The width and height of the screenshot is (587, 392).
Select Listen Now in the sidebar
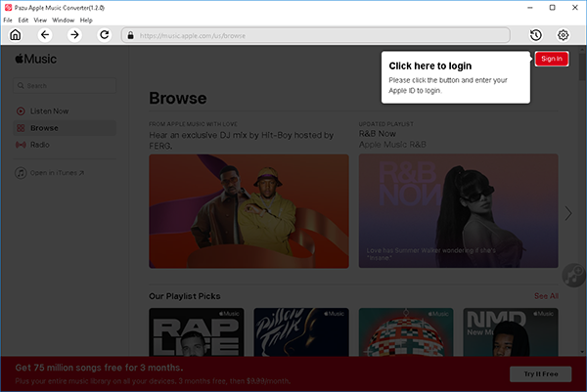pos(49,111)
